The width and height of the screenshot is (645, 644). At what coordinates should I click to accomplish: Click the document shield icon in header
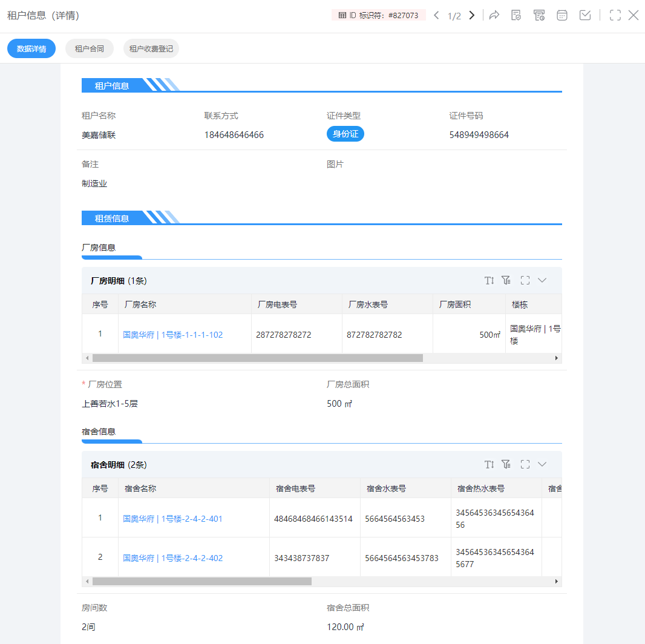tap(516, 16)
